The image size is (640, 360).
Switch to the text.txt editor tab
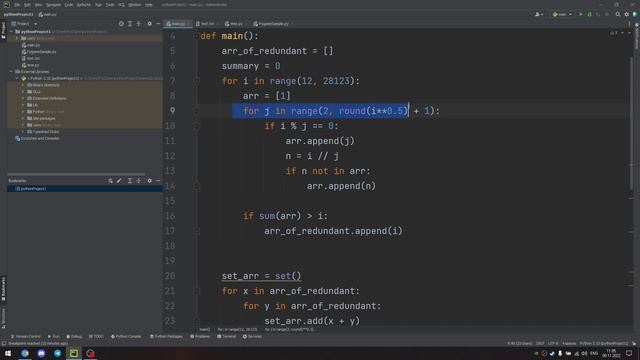coord(206,24)
